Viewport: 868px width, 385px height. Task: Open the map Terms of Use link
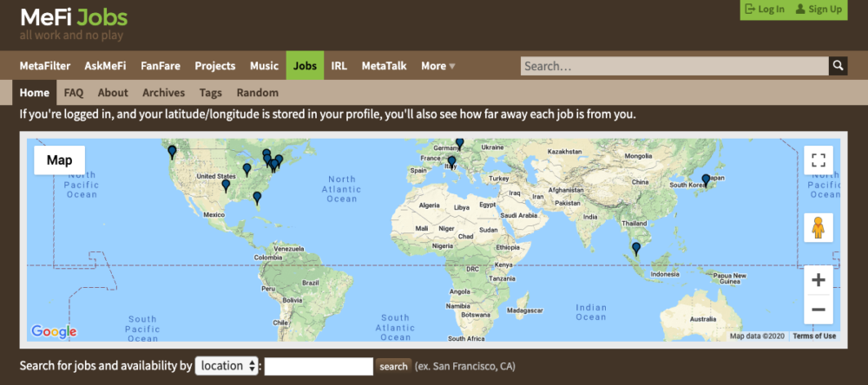pyautogui.click(x=814, y=336)
